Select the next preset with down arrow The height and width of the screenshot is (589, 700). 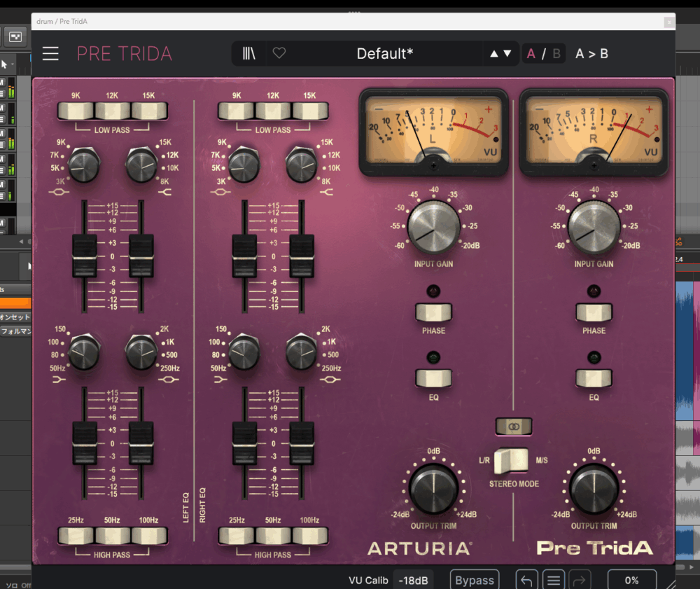pos(507,54)
